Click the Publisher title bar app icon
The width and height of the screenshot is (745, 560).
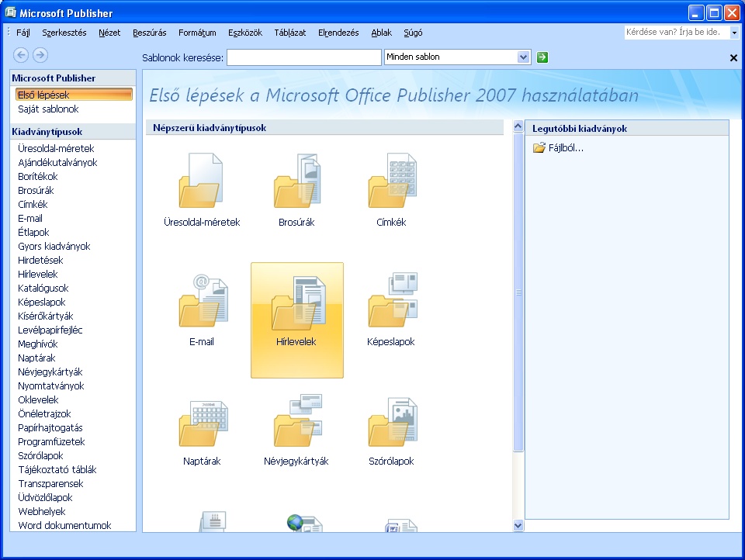[x=10, y=12]
